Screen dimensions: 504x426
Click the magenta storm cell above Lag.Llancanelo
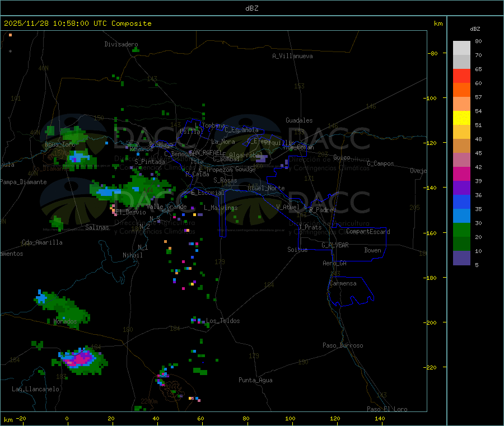pos(80,358)
